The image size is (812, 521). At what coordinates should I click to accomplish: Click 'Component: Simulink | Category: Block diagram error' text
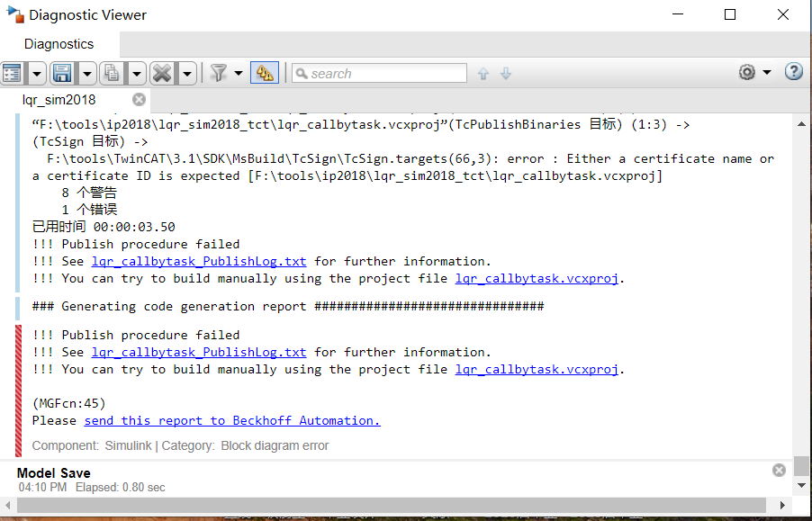pyautogui.click(x=180, y=445)
